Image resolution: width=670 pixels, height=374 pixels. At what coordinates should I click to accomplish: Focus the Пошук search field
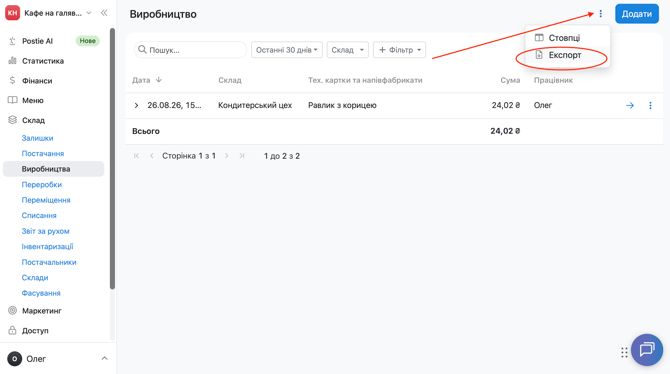coord(191,50)
